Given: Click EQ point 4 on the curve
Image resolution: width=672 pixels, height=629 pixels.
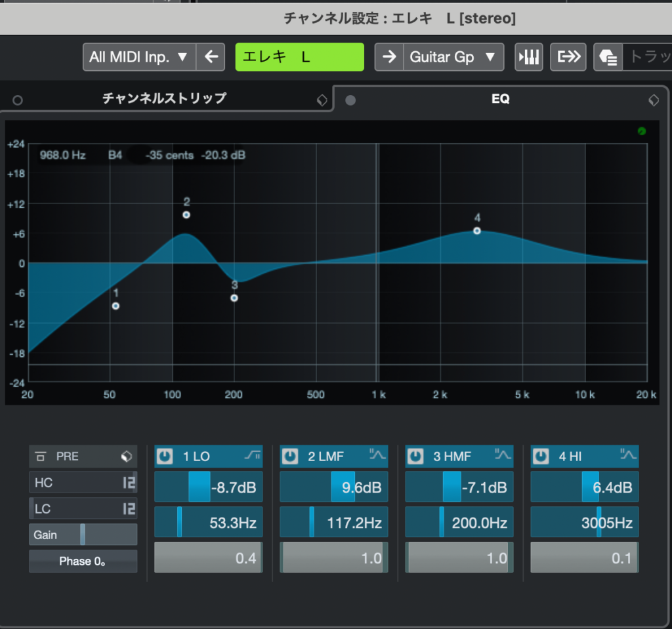Looking at the screenshot, I should point(477,231).
